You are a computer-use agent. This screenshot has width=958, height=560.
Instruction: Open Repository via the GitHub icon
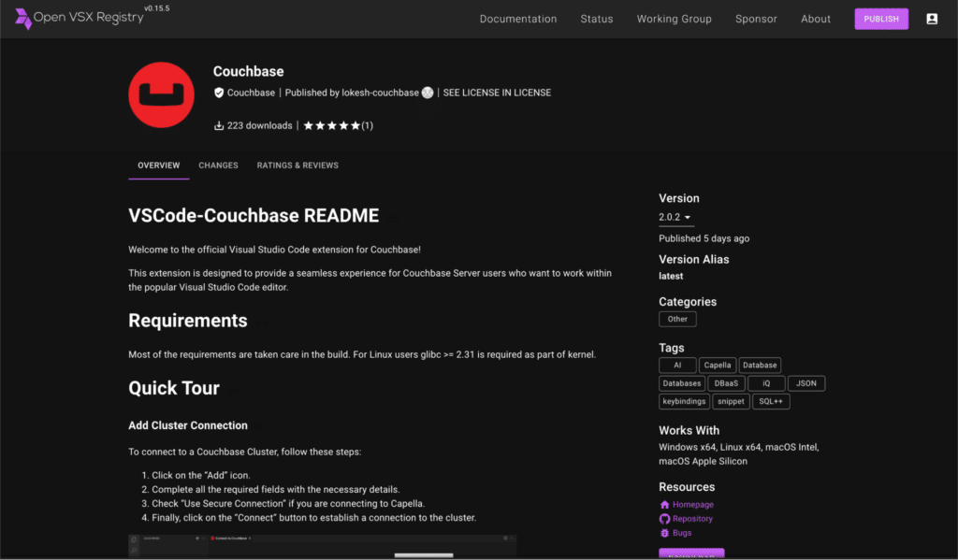[x=664, y=518]
